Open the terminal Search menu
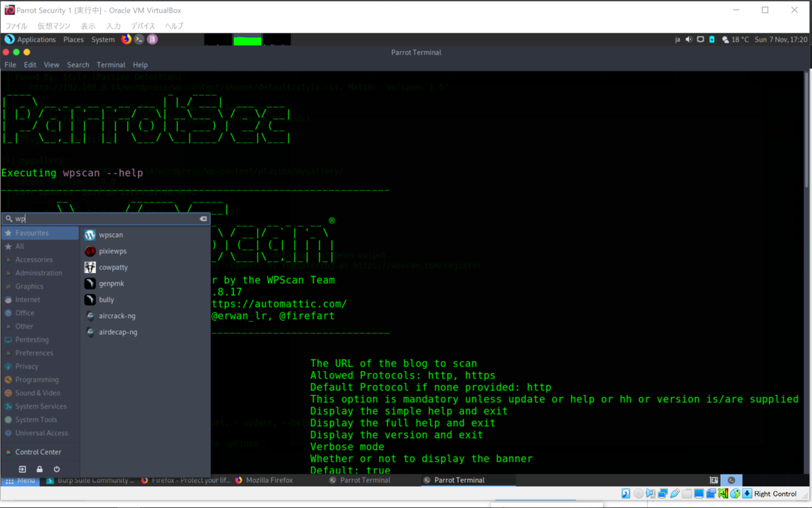This screenshot has width=812, height=508. pyautogui.click(x=78, y=65)
